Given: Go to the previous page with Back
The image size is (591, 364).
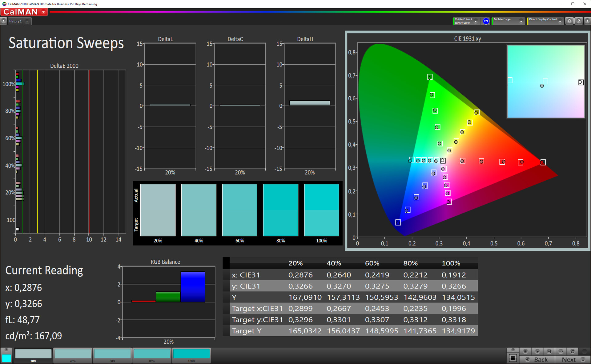Looking at the screenshot, I should click(537, 359).
